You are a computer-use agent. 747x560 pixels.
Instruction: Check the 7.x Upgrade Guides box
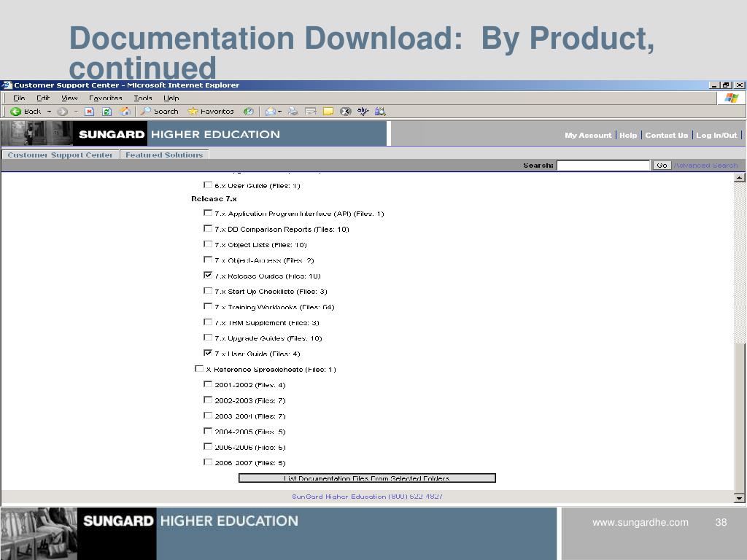tap(208, 337)
